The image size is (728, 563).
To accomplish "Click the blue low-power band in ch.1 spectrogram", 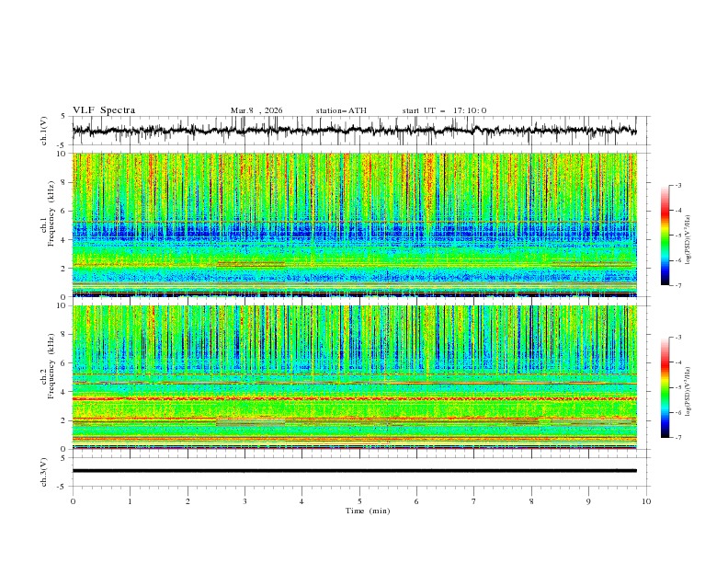I will [x=354, y=232].
